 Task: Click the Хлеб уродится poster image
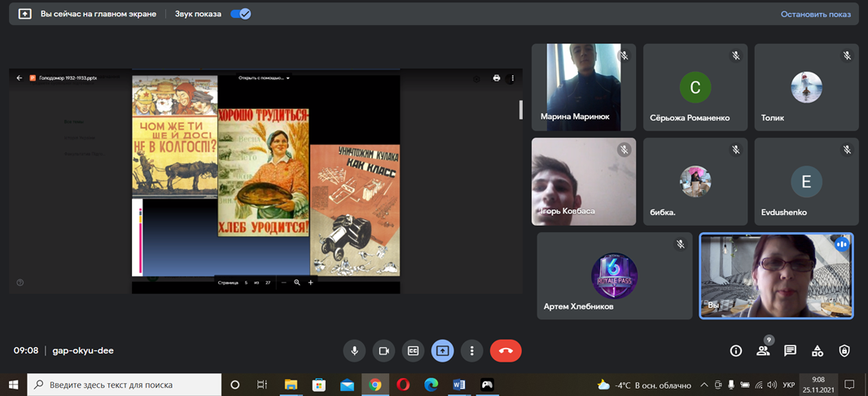(x=264, y=172)
